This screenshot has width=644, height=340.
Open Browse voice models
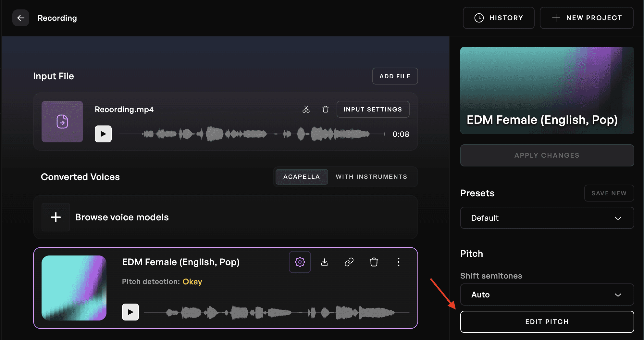pyautogui.click(x=225, y=217)
